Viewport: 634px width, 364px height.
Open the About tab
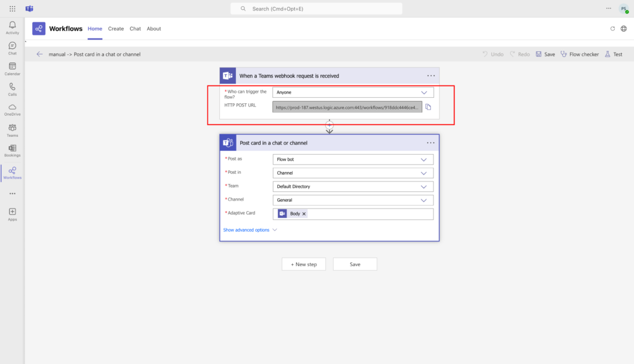tap(154, 28)
